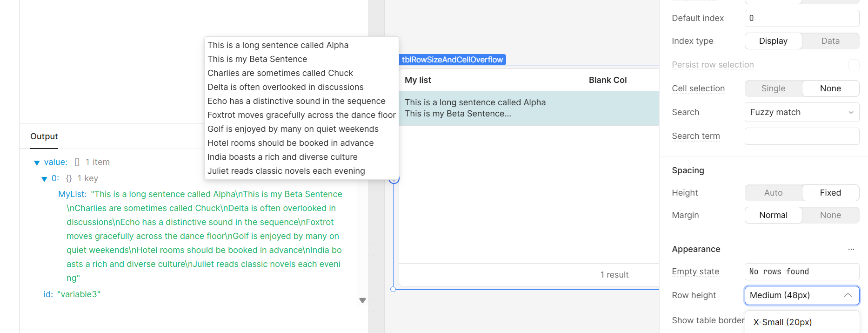The image size is (868, 333).
Task: Open the Appearance section more options ellipsis
Action: click(851, 249)
